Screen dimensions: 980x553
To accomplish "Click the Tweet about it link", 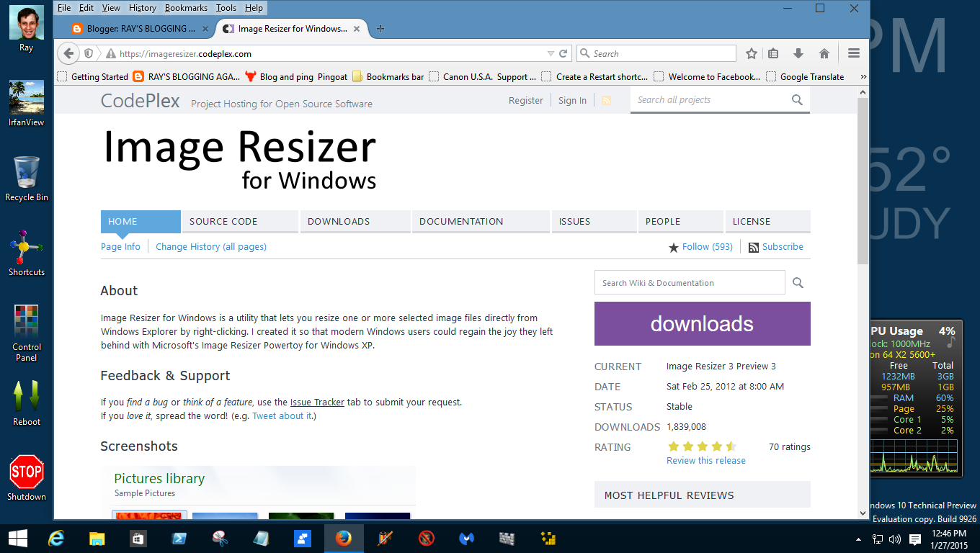I will (282, 415).
